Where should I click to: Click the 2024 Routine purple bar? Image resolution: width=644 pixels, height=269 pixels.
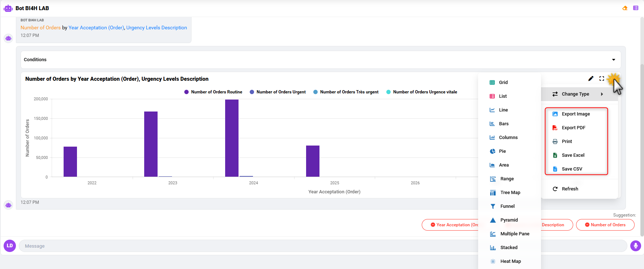232,138
